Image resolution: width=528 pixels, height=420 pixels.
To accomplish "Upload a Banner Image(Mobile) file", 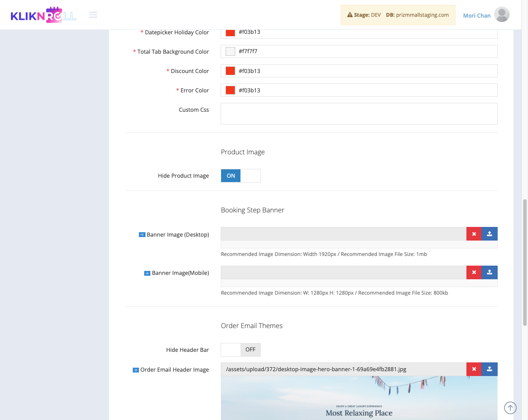I will pos(490,273).
